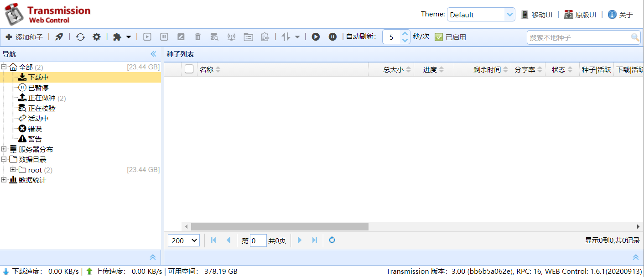This screenshot has height=277, width=644.
Task: Select 已暂停 in navigation tree
Action: click(x=38, y=88)
